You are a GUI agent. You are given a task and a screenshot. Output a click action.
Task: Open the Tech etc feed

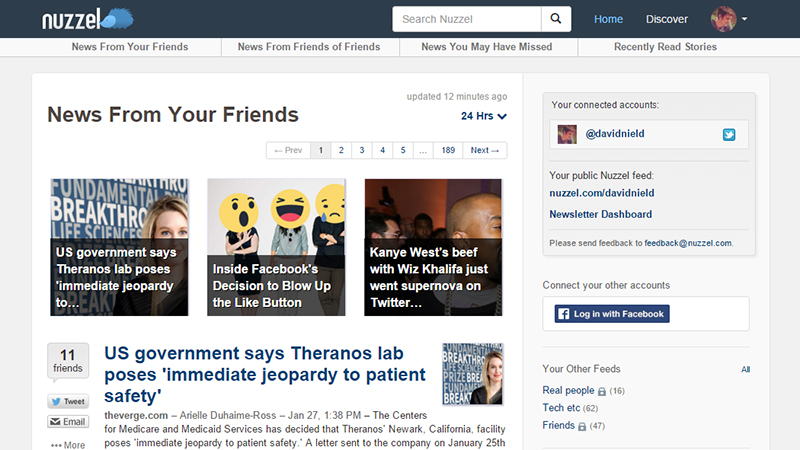[561, 408]
